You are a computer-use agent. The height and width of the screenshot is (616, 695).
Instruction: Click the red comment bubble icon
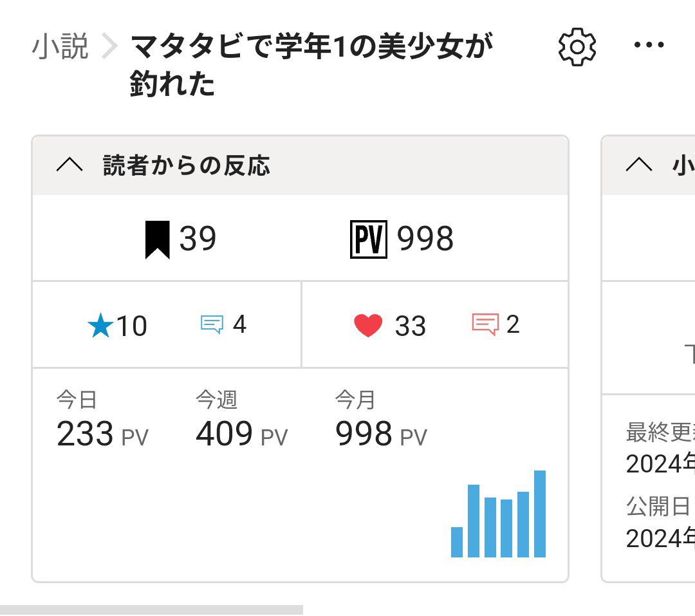point(485,324)
